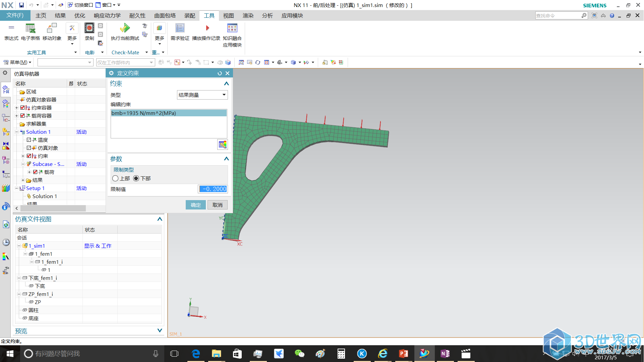This screenshot has width=644, height=362.
Task: Collapse the Setup 1 tree node
Action: click(17, 188)
